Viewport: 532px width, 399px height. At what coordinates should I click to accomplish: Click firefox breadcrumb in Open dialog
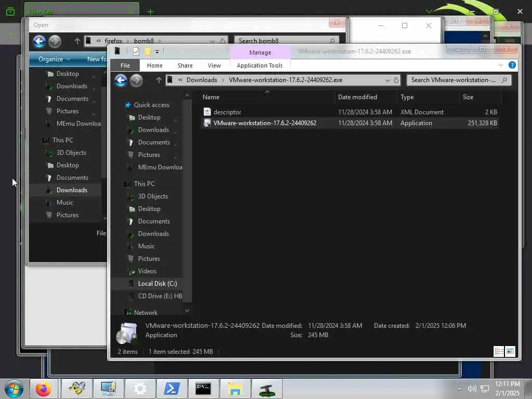113,41
